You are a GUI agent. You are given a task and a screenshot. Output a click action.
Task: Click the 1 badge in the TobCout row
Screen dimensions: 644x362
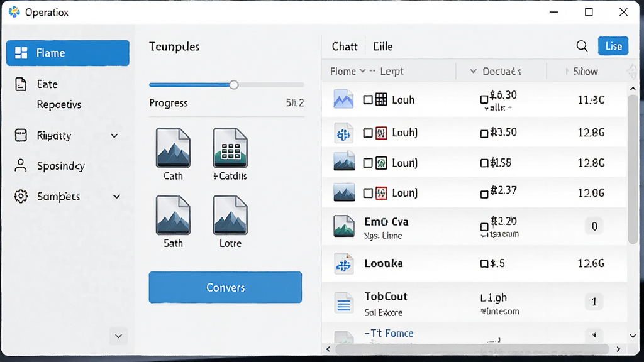coord(594,302)
